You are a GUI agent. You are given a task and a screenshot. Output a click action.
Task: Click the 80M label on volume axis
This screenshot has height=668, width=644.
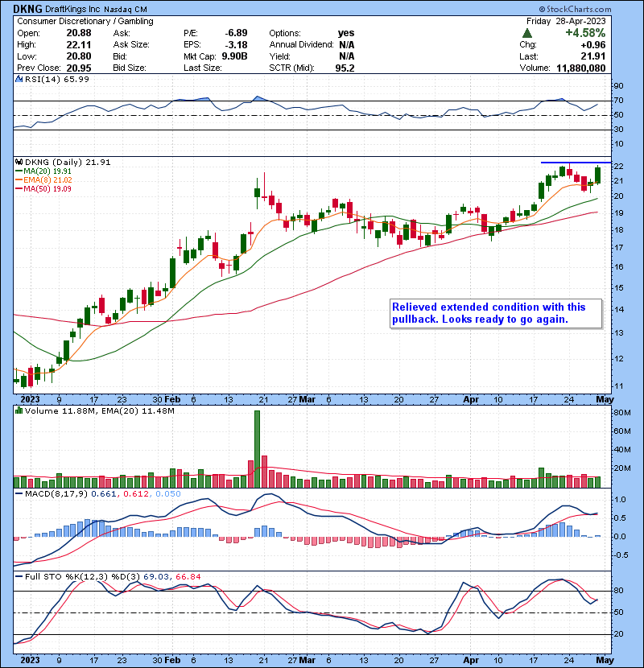(621, 412)
